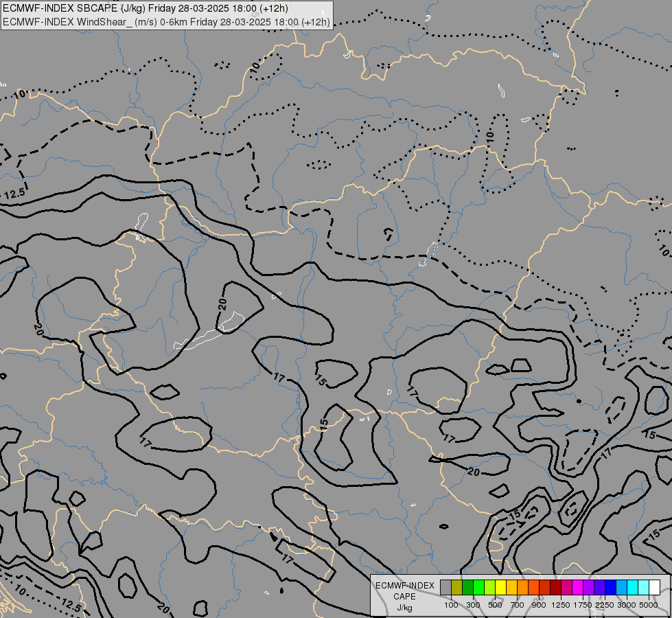Image resolution: width=672 pixels, height=618 pixels.
Task: Click the legend value 300
Action: coord(473,605)
